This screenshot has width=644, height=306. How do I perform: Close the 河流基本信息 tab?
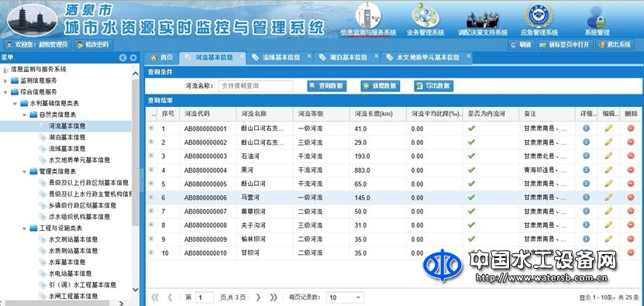click(242, 55)
